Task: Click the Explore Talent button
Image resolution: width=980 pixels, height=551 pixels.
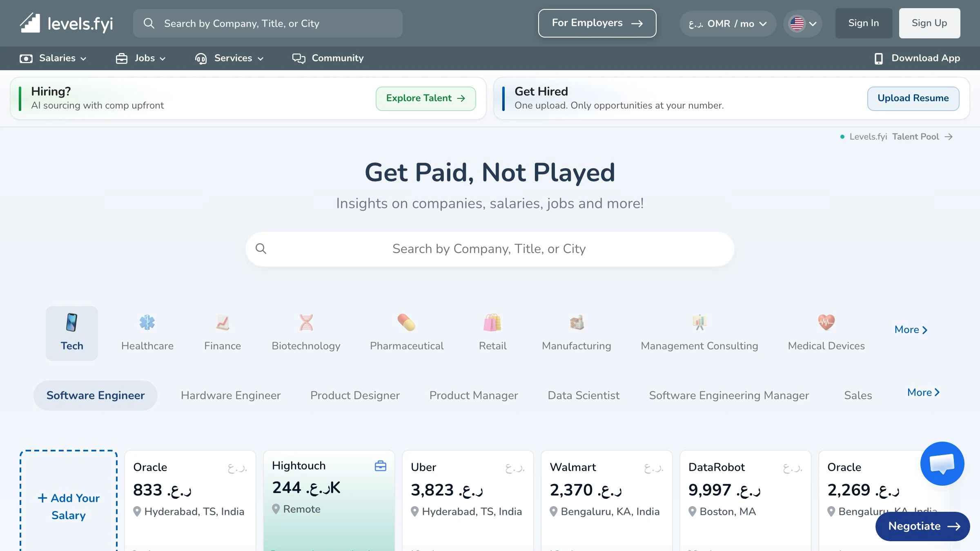Action: [425, 98]
